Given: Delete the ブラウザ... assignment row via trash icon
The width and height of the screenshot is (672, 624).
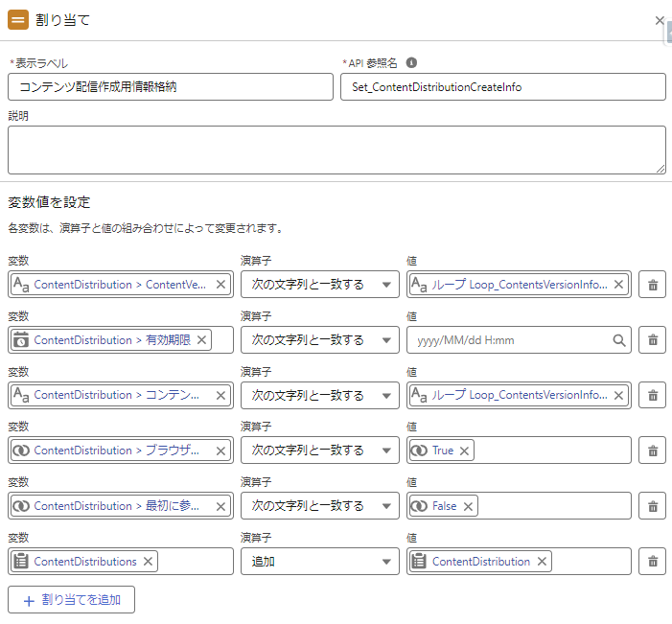Looking at the screenshot, I should pos(652,451).
